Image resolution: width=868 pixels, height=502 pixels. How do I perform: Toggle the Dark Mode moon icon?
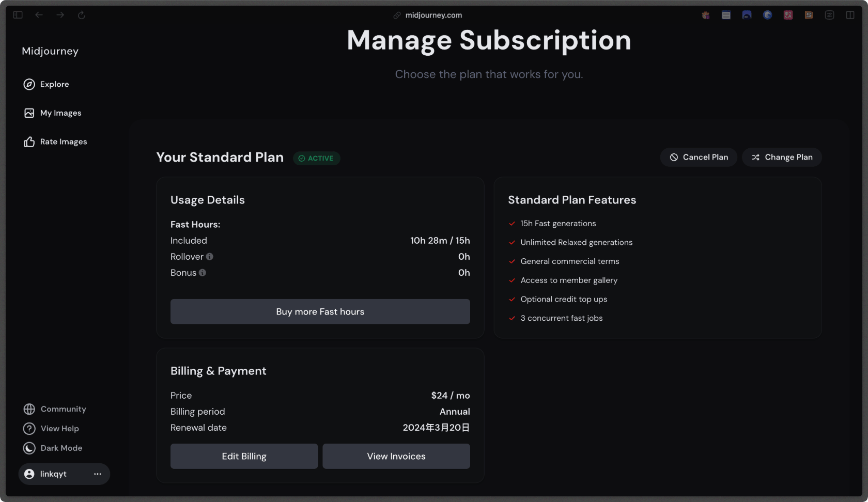click(29, 448)
